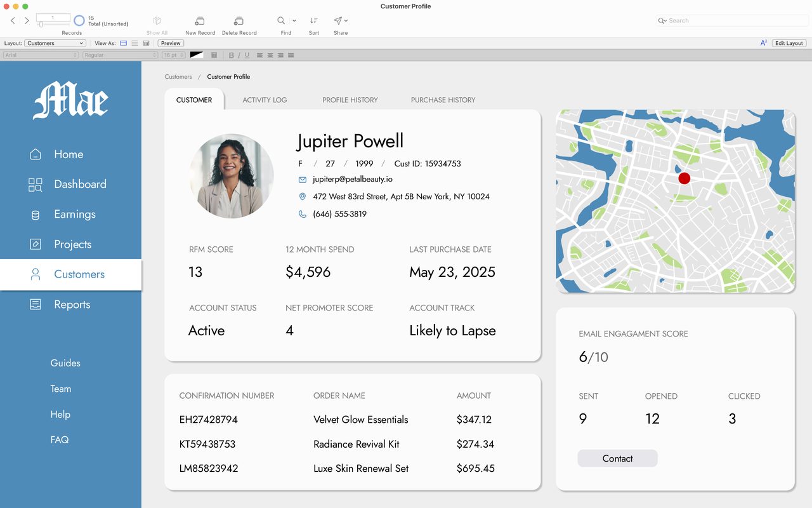Open the Arial font dropdown
812x508 pixels.
tap(41, 55)
